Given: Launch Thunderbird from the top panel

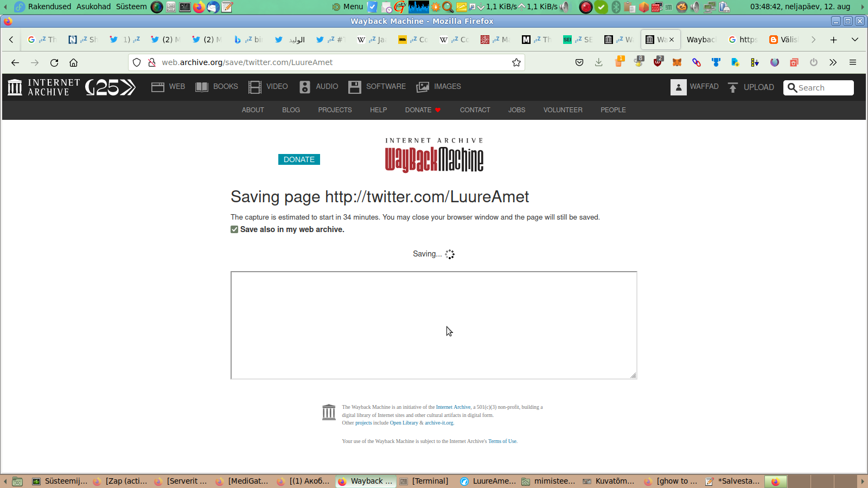Looking at the screenshot, I should click(x=213, y=7).
